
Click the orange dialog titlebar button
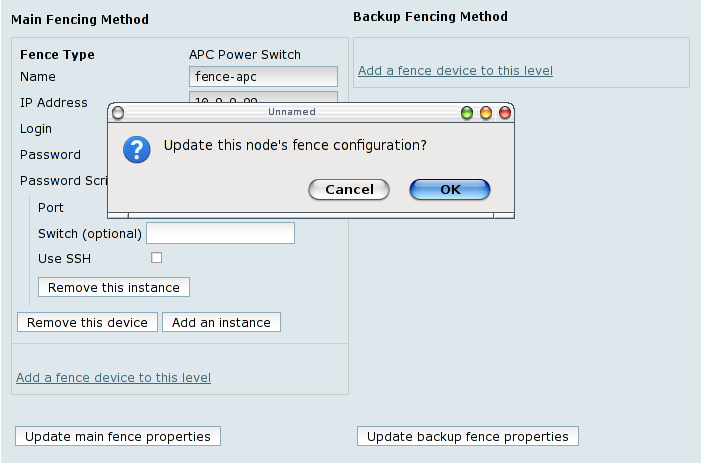click(486, 113)
